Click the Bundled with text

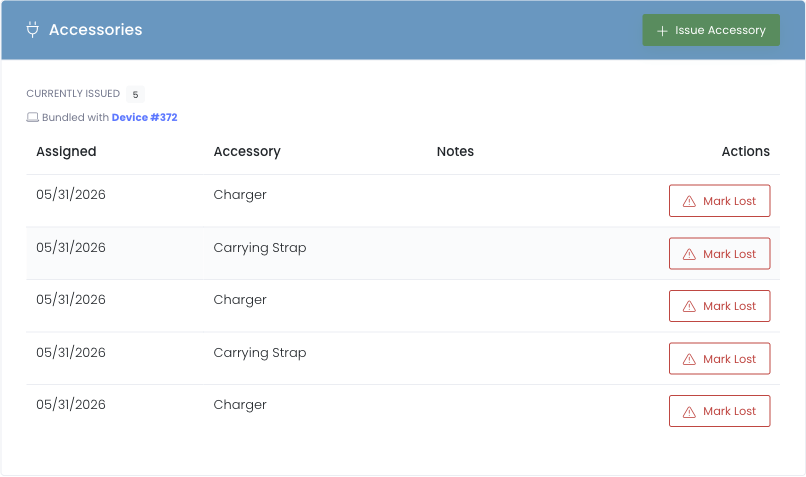pyautogui.click(x=76, y=118)
